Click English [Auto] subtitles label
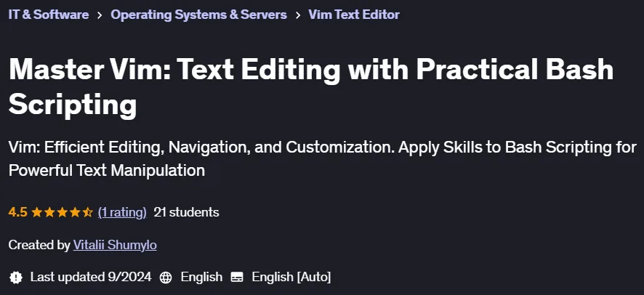Image resolution: width=644 pixels, height=295 pixels. coord(291,277)
